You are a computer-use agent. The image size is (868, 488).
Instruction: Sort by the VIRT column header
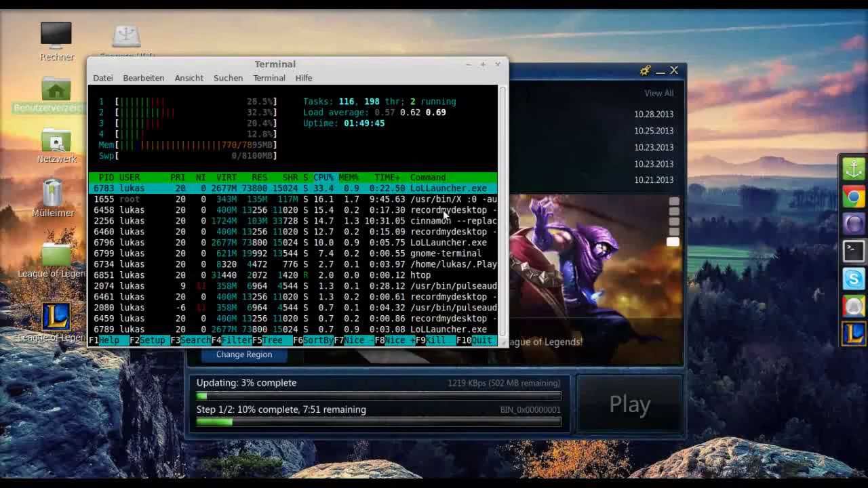(226, 178)
